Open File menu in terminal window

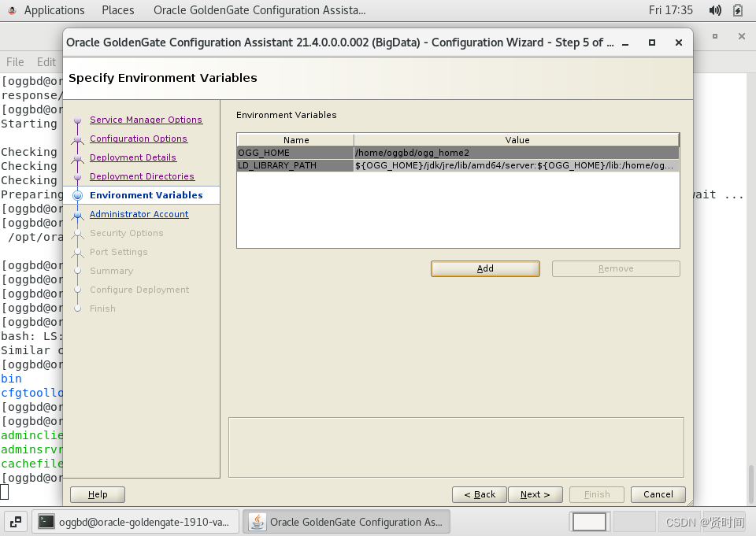15,62
